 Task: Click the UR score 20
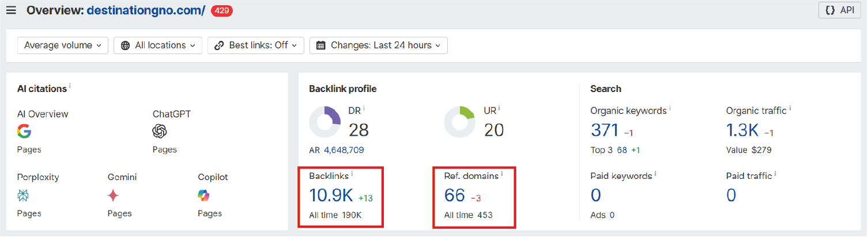click(493, 129)
